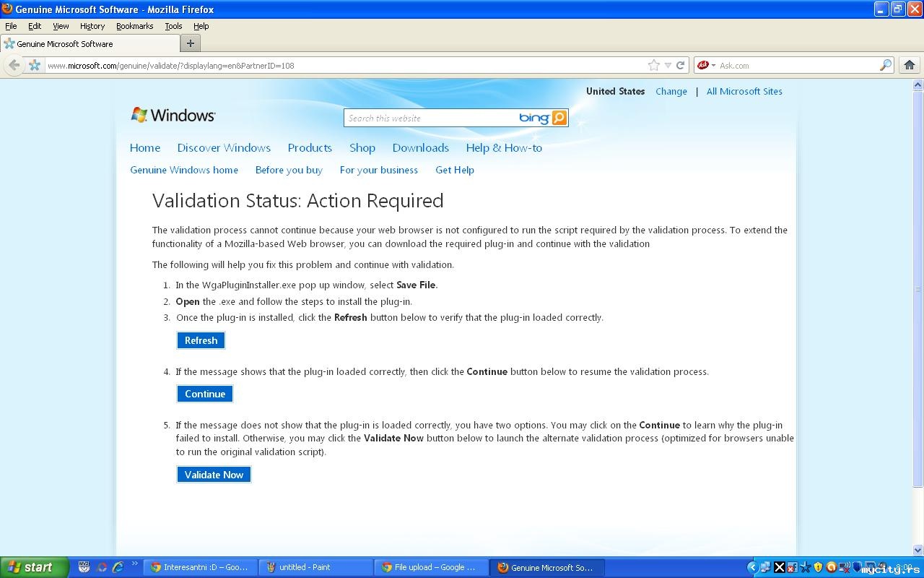Viewport: 924px width, 578px height.
Task: Open the Edit menu
Action: point(35,26)
